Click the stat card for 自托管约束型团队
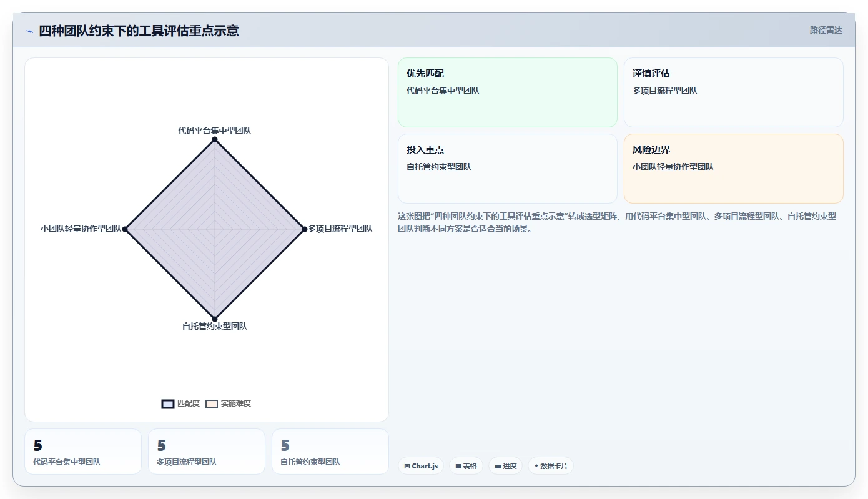The height and width of the screenshot is (499, 868). [330, 452]
